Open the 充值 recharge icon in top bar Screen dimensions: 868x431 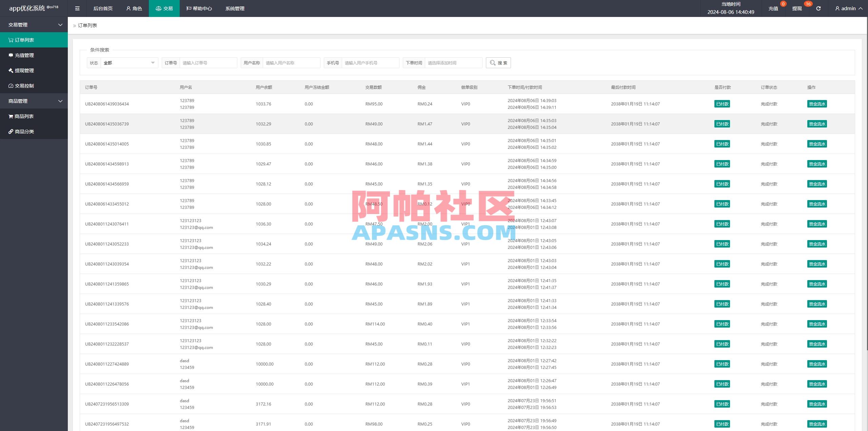[x=773, y=8]
